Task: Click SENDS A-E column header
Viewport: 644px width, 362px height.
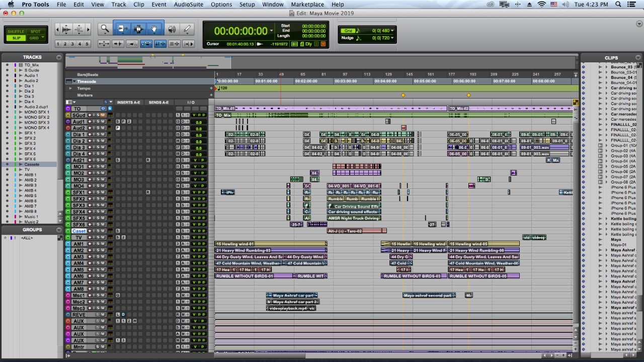Action: [159, 103]
